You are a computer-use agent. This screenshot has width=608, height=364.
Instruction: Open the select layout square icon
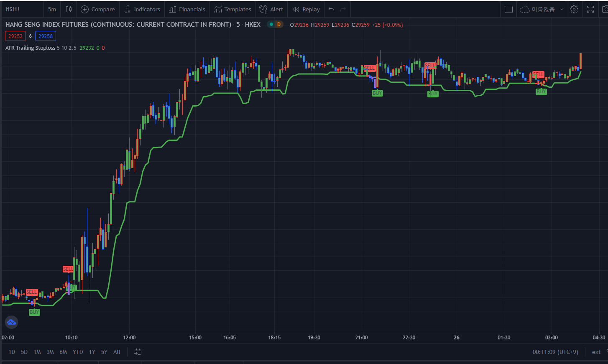[508, 9]
